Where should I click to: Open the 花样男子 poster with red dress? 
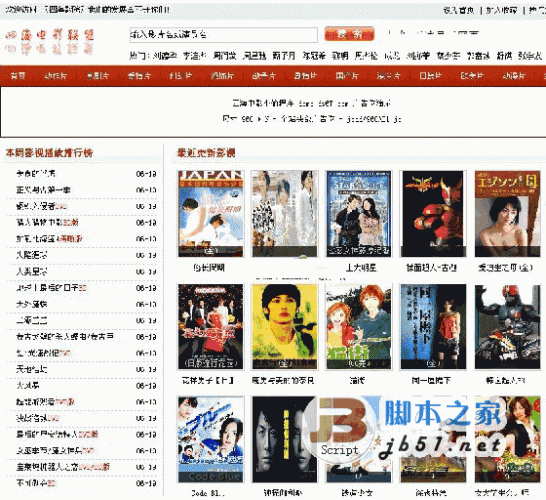pyautogui.click(x=211, y=326)
